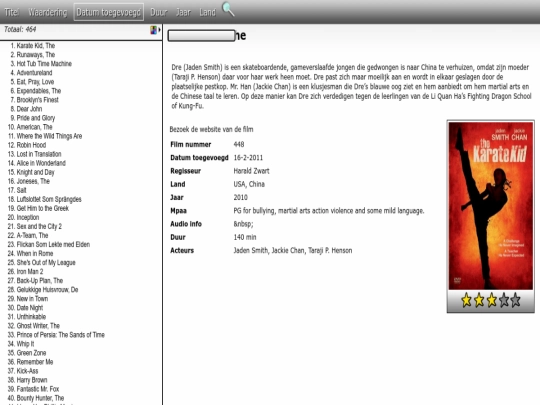Select She's Out of My League

click(x=46, y=262)
